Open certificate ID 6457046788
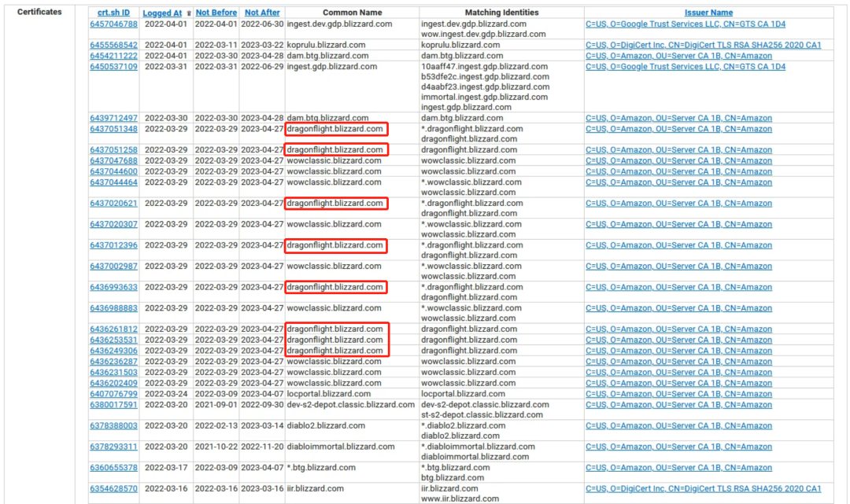Image resolution: width=850 pixels, height=504 pixels. tap(114, 24)
